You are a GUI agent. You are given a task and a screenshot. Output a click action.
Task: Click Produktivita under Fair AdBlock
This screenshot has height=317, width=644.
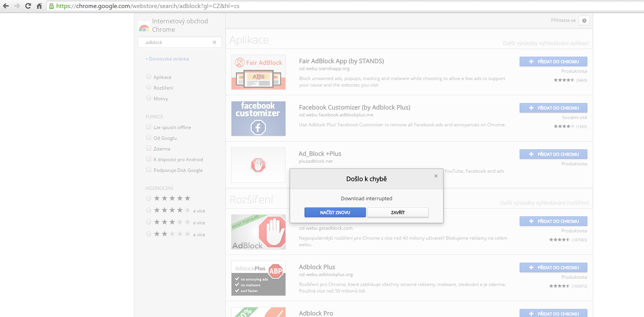click(x=574, y=71)
